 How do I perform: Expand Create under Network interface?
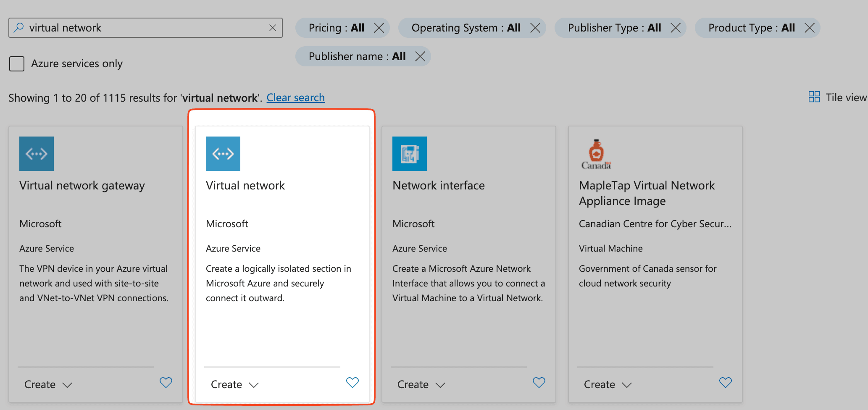point(421,384)
